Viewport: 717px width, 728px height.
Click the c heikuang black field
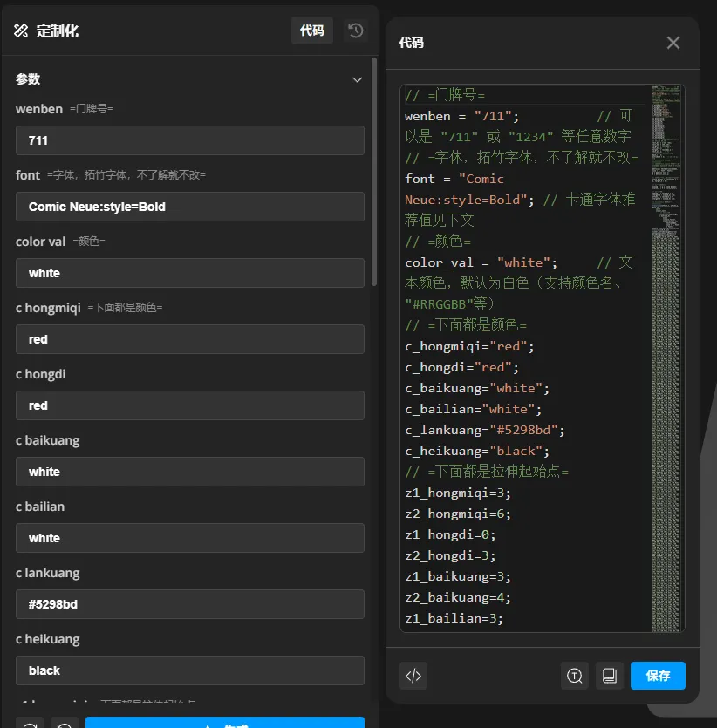[190, 670]
